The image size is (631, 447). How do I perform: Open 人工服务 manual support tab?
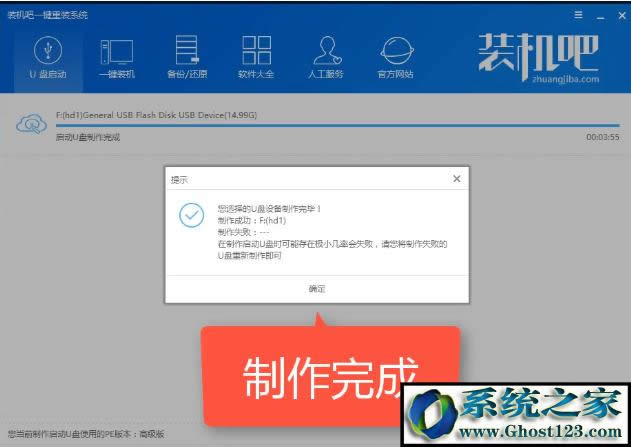tap(326, 58)
